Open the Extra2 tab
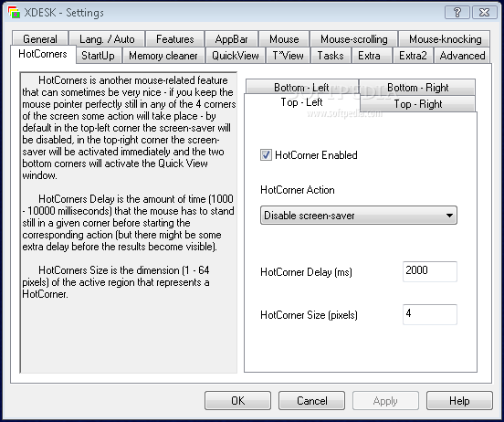This screenshot has height=422, width=504. click(413, 56)
